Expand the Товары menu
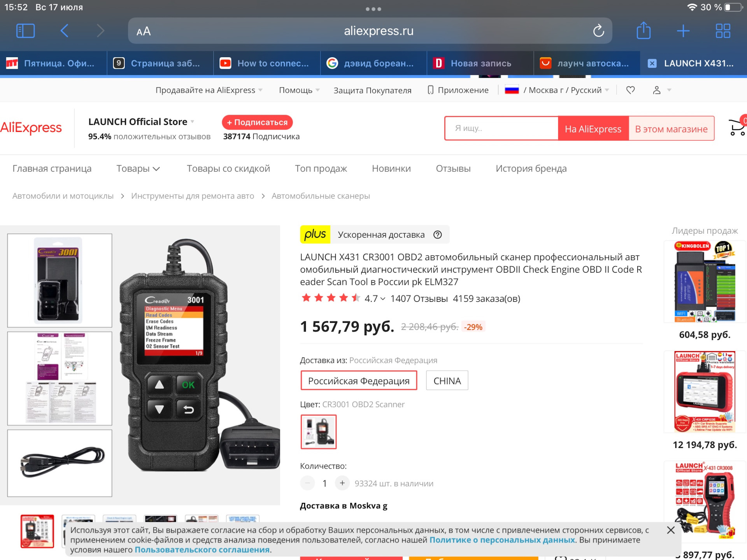 pyautogui.click(x=138, y=168)
